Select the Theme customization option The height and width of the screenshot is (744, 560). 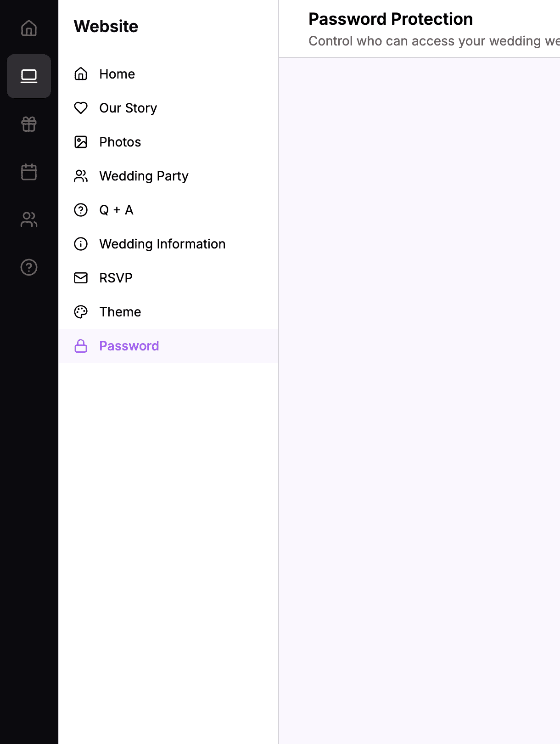120,312
